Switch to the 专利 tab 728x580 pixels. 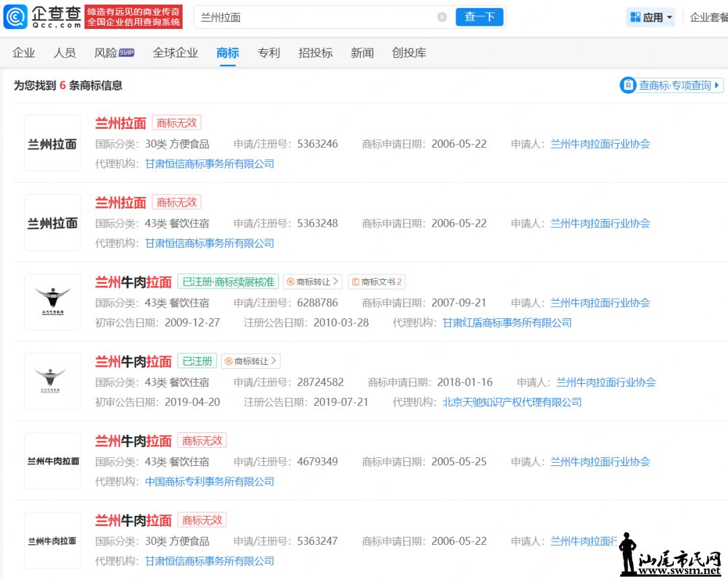[x=269, y=53]
